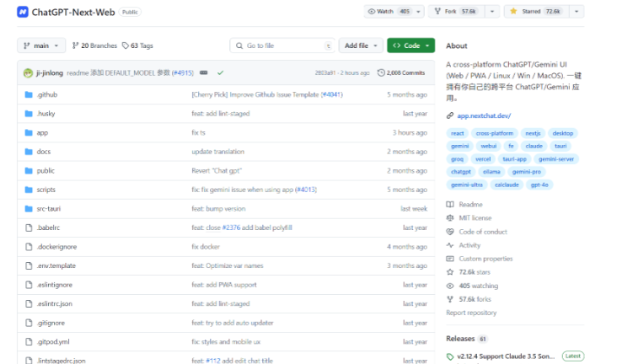Select the react topic tag
The image size is (633, 364).
(x=458, y=133)
